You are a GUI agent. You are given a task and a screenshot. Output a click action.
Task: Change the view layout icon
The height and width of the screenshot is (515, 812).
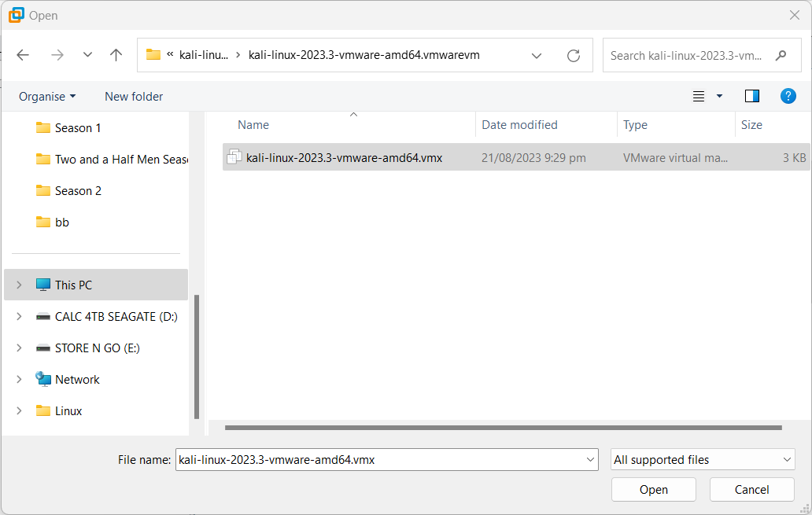click(699, 96)
